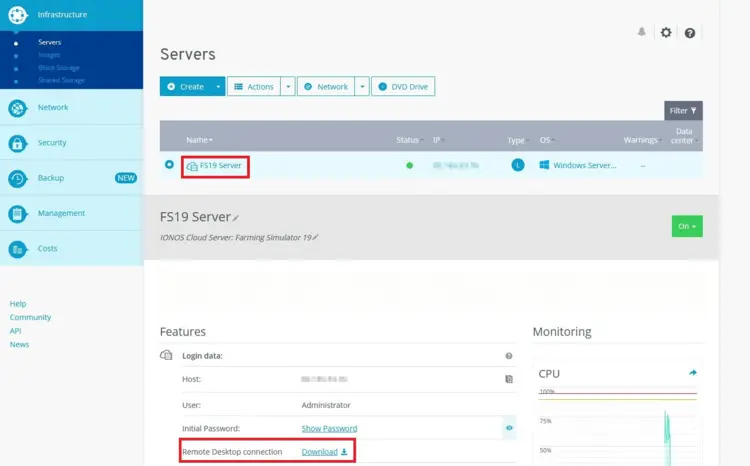
Task: Open the Filter button above table
Action: (684, 110)
